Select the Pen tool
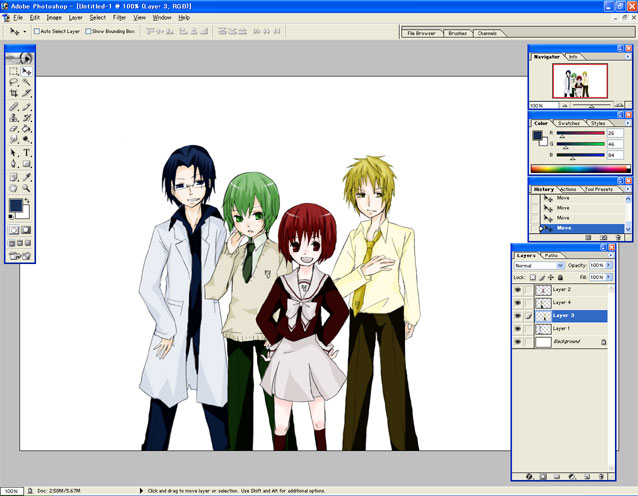This screenshot has height=496, width=638. (14, 164)
